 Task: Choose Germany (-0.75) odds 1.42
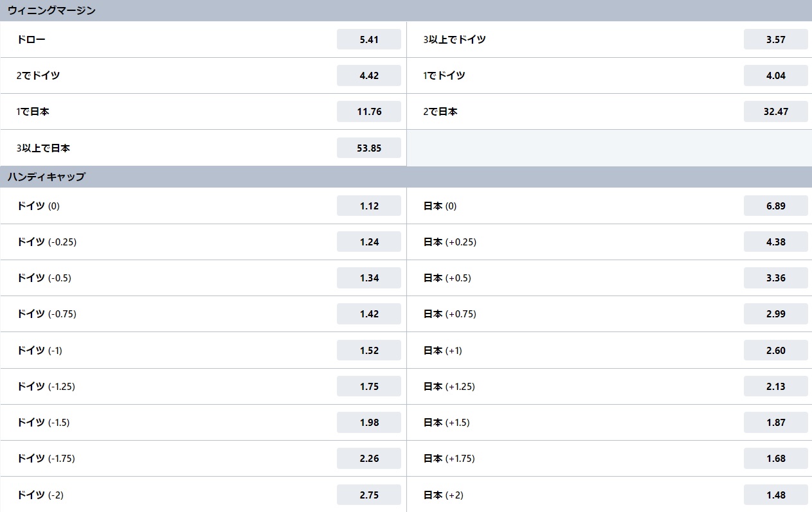pos(369,313)
